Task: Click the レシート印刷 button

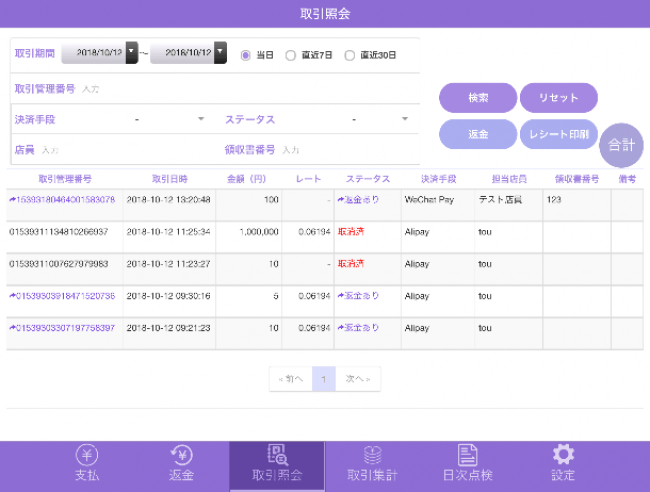Action: click(x=559, y=134)
